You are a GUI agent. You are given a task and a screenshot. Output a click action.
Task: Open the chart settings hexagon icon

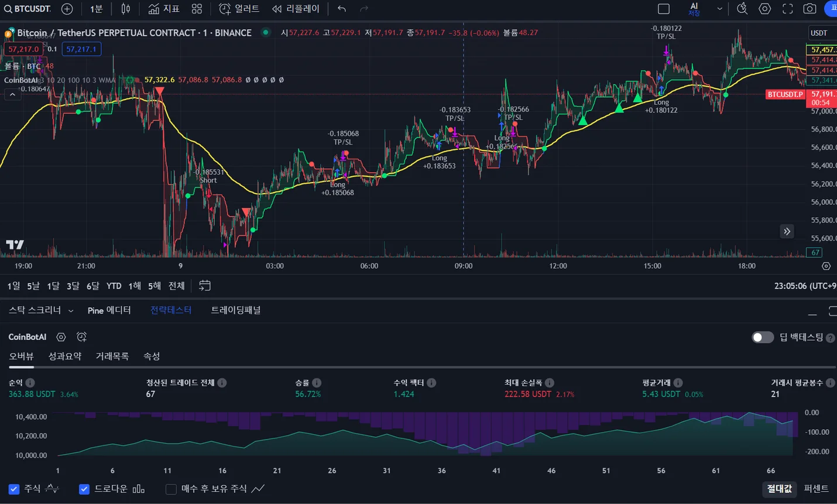click(x=765, y=9)
